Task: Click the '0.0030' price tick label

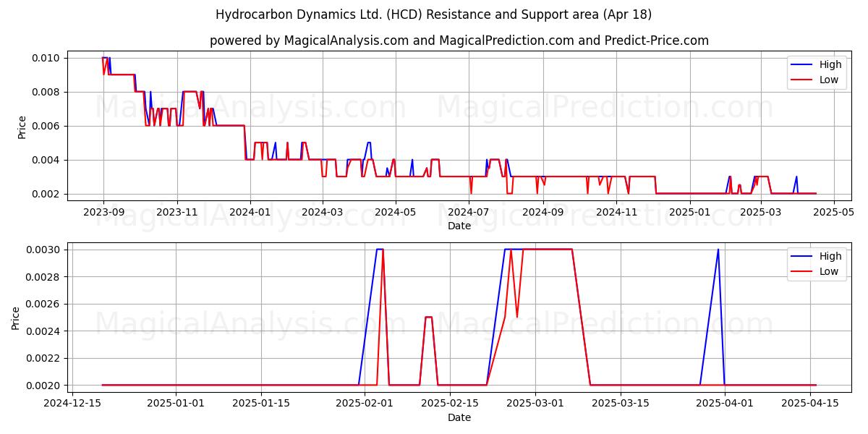Action: 45,250
